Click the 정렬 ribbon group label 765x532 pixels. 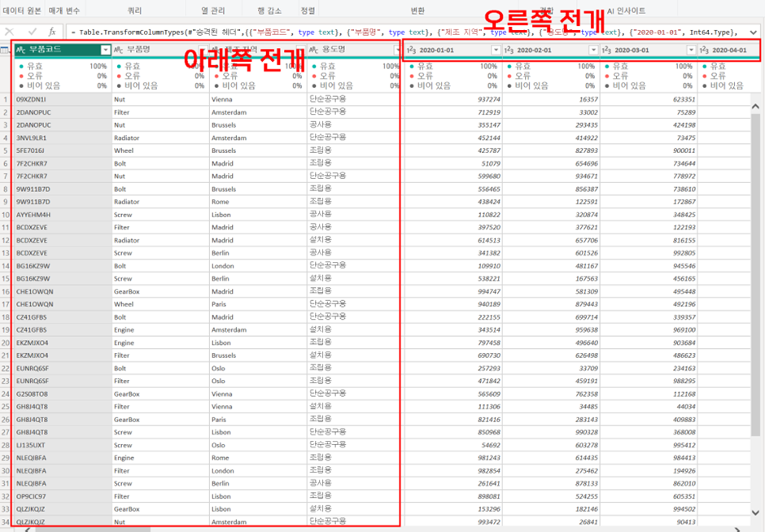(308, 11)
